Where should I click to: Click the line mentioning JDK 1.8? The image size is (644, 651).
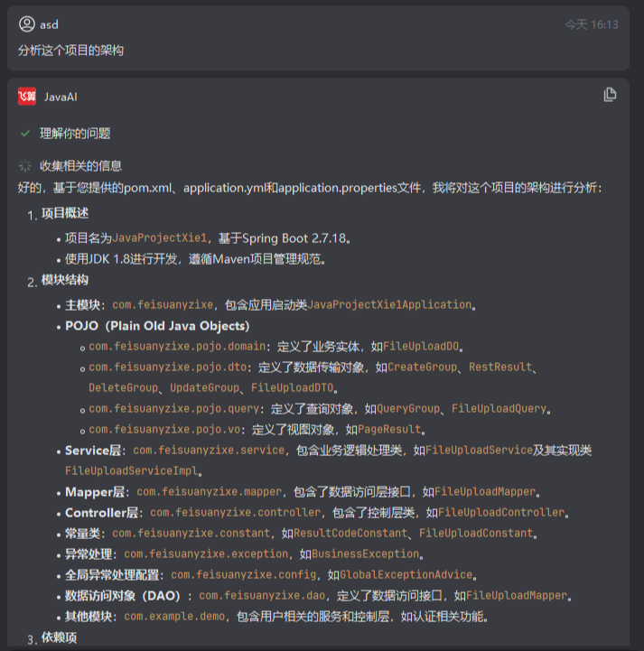195,259
